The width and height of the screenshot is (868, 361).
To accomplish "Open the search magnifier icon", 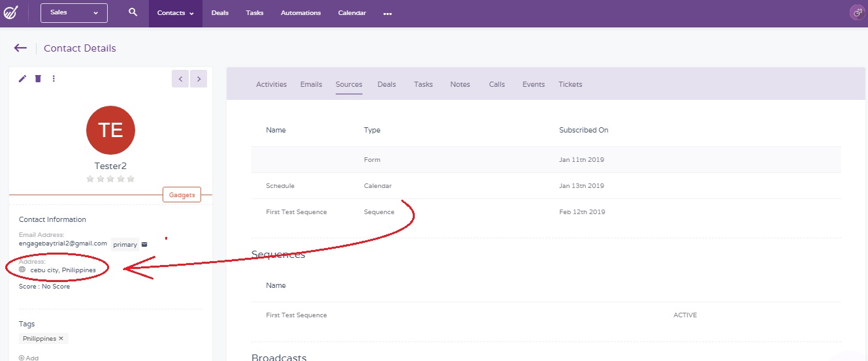I will click(133, 12).
